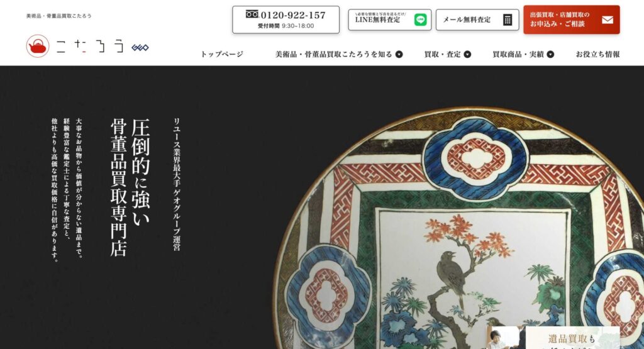Expand 美術品・骨董品買取こたろうを知る dropdown arrow
Screen dimensions: 644x349
[x=399, y=54]
